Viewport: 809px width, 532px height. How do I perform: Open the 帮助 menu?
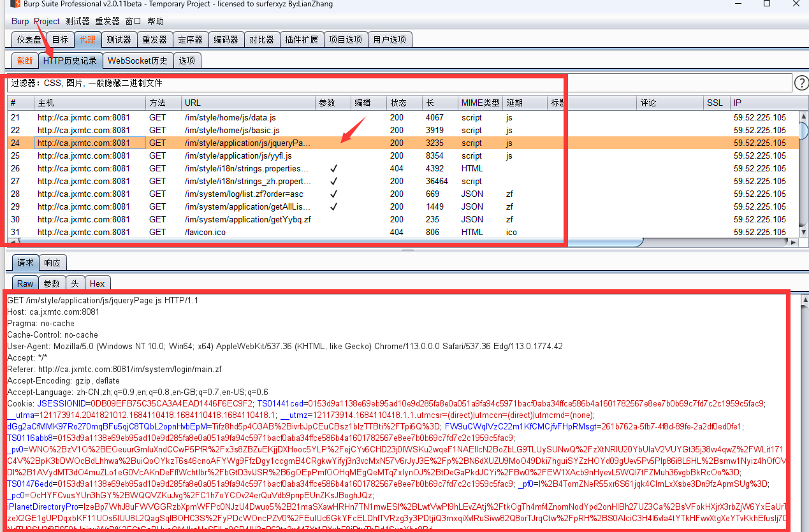[156, 21]
